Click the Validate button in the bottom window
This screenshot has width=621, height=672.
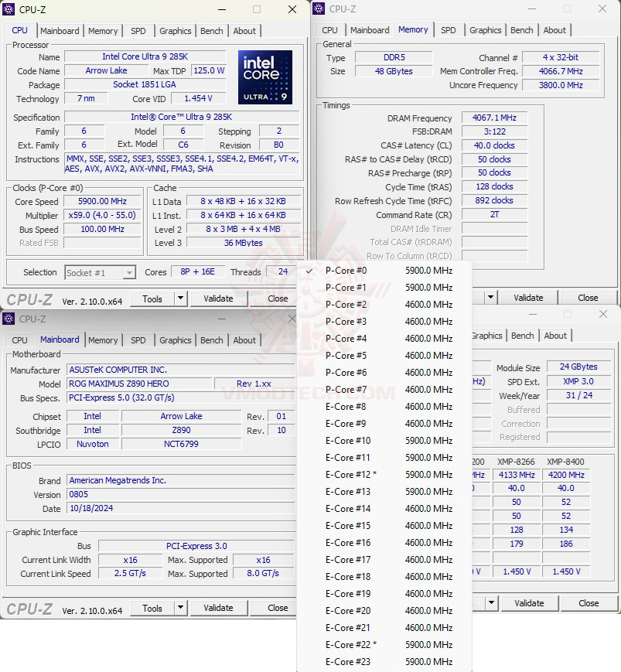(x=219, y=608)
